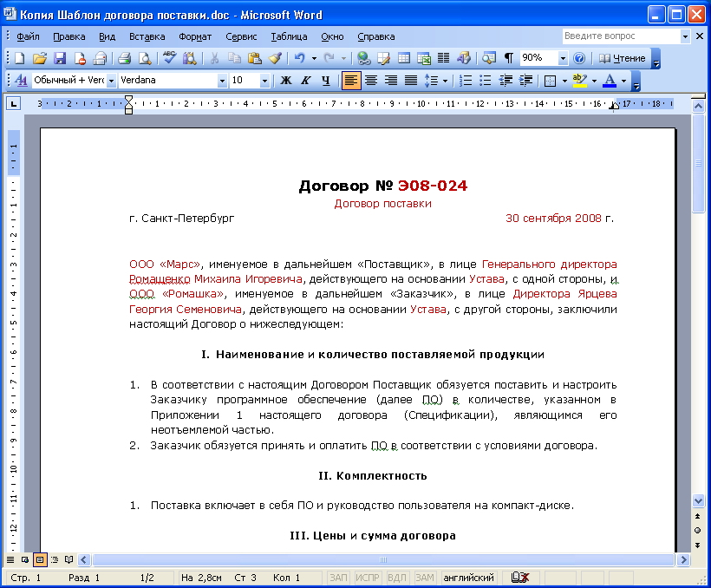Screen dimensions: 711x588
Task: Toggle the paragraph marks display (¶)
Action: tap(509, 58)
